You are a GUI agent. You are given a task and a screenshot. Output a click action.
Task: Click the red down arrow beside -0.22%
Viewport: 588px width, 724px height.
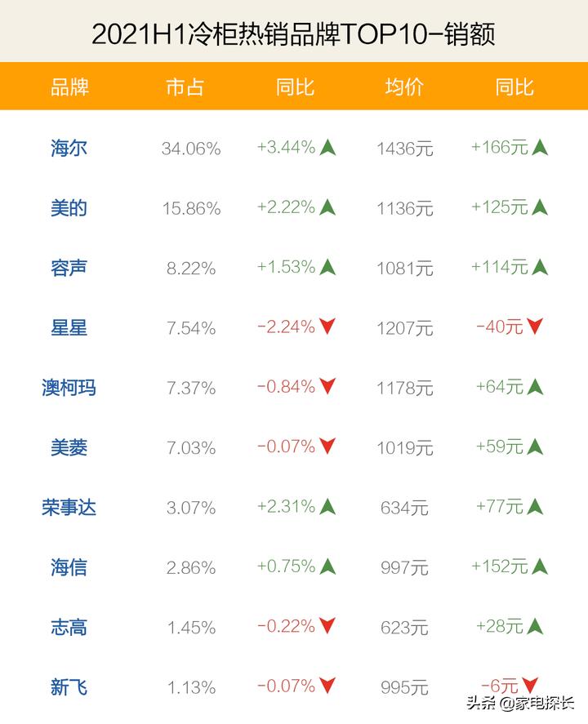(327, 627)
